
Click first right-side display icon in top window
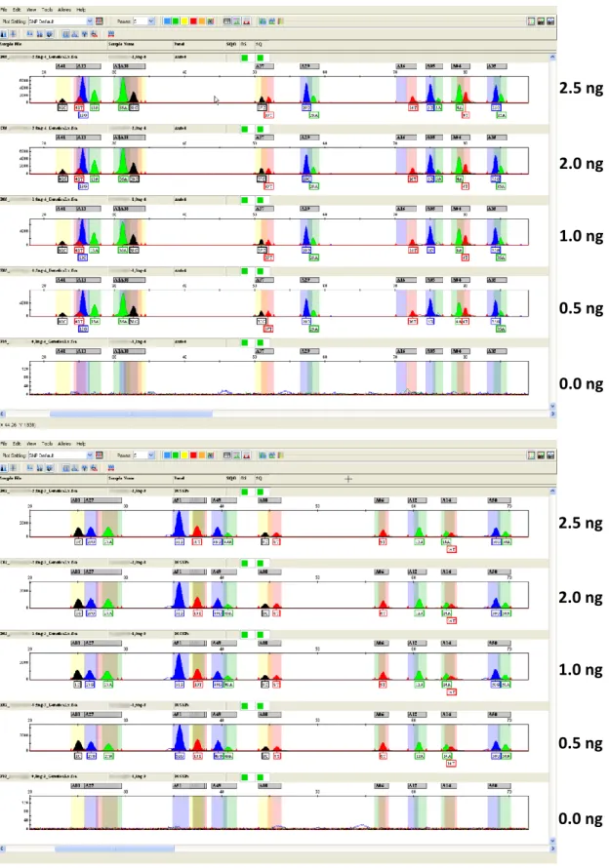(x=532, y=21)
